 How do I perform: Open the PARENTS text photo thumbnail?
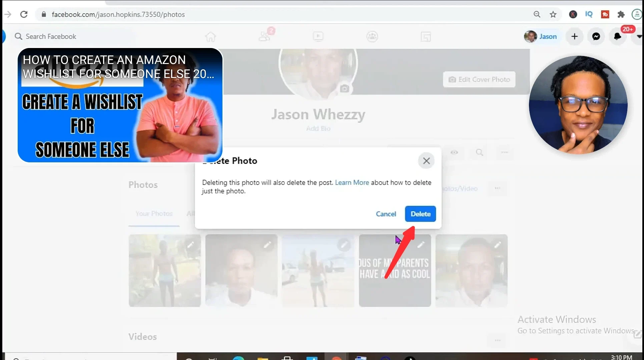395,270
